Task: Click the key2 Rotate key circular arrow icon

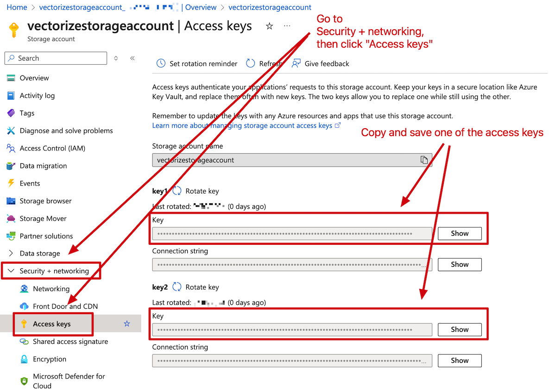Action: 177,287
